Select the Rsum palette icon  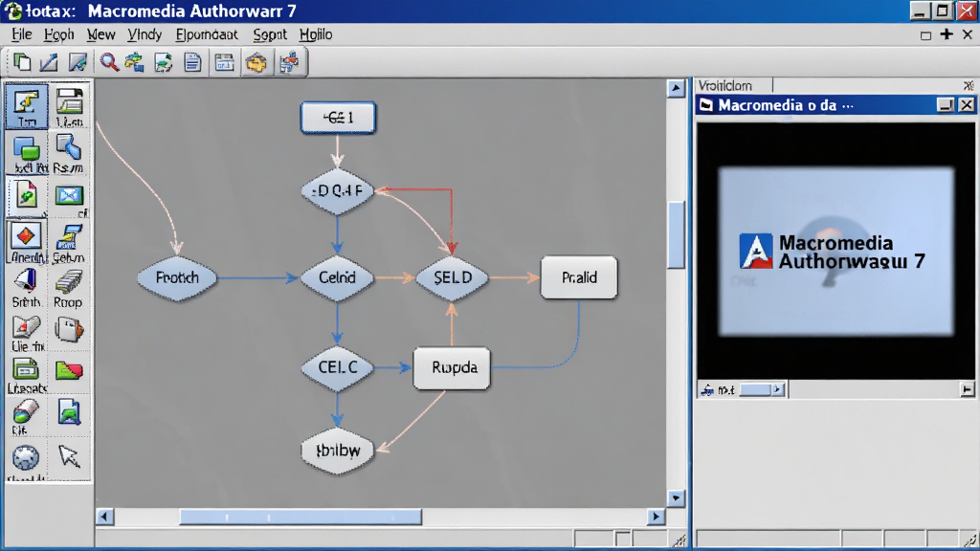[x=68, y=154]
